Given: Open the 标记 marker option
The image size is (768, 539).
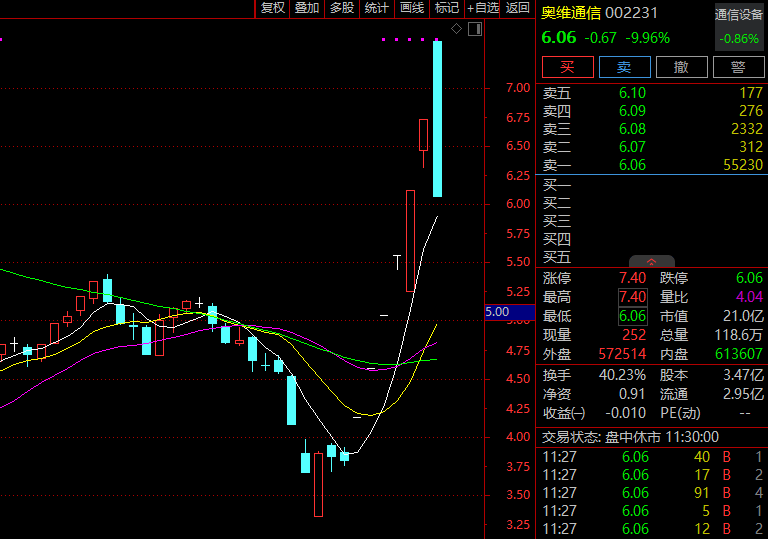Looking at the screenshot, I should tap(447, 8).
